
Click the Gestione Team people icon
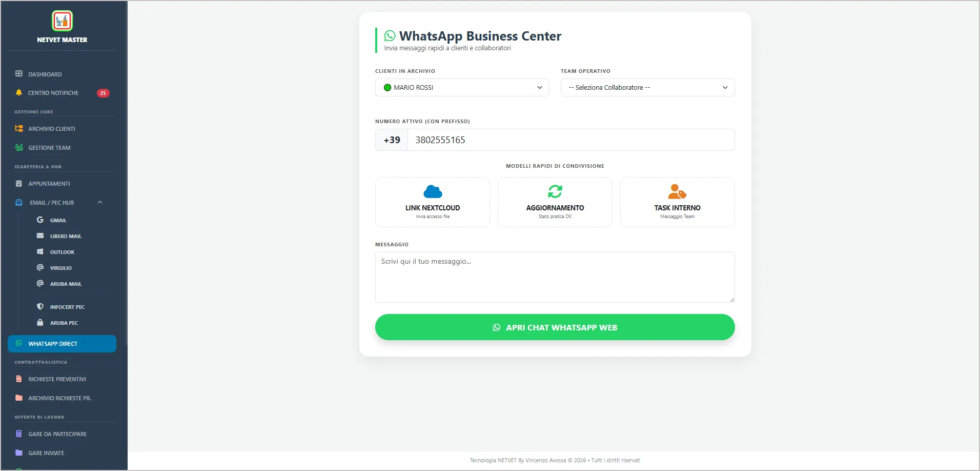click(19, 148)
